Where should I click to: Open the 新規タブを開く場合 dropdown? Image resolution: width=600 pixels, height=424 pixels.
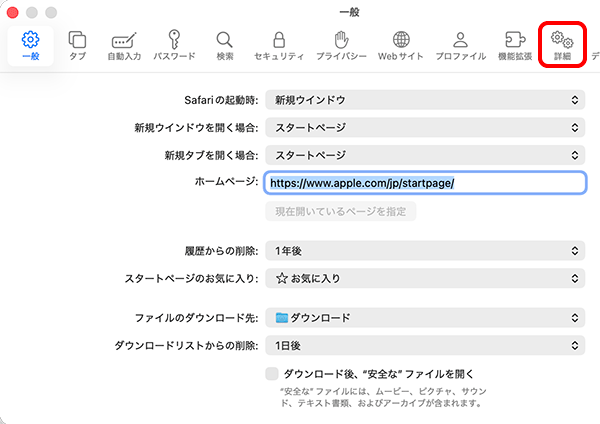(426, 155)
